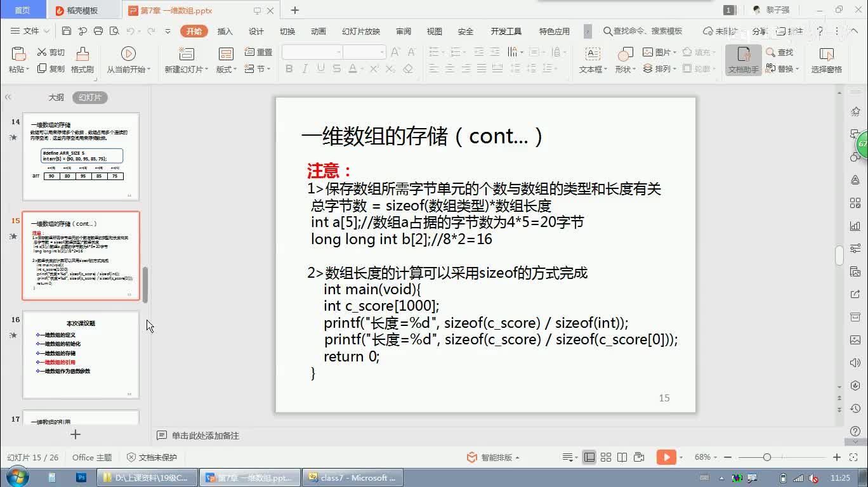
Task: Expand the Shapes (形状) dropdown
Action: pyautogui.click(x=625, y=69)
